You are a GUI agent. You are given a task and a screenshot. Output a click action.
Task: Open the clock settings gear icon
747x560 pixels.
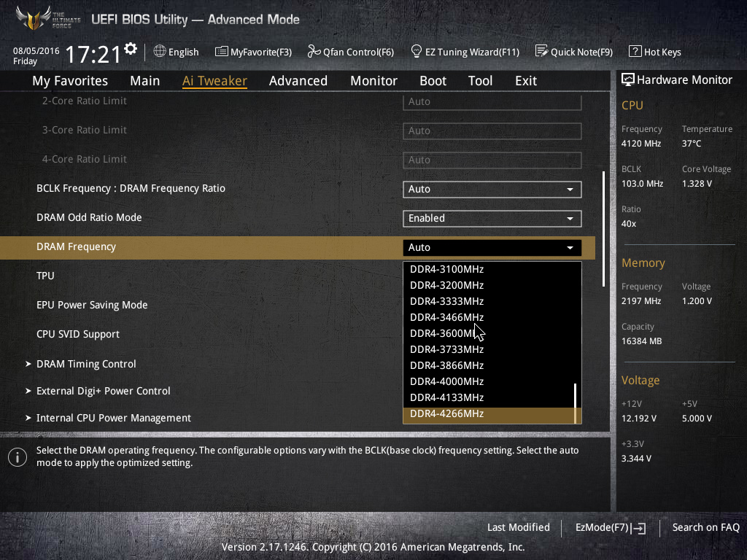pyautogui.click(x=131, y=49)
